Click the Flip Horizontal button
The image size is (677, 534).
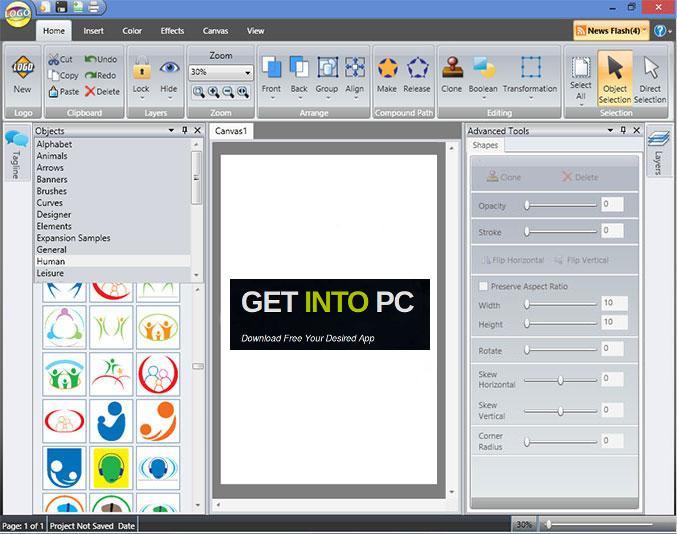[x=513, y=260]
